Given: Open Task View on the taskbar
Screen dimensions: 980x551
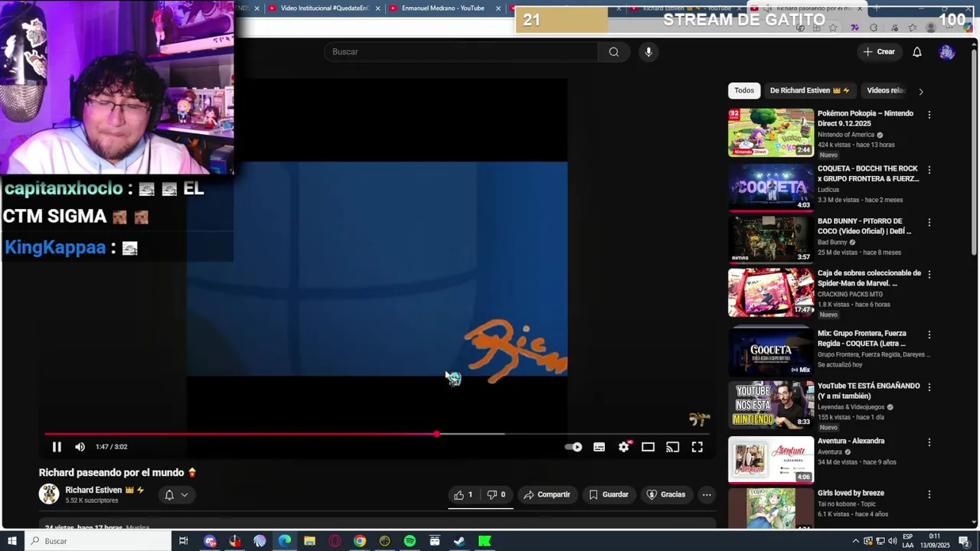Looking at the screenshot, I should click(184, 541).
